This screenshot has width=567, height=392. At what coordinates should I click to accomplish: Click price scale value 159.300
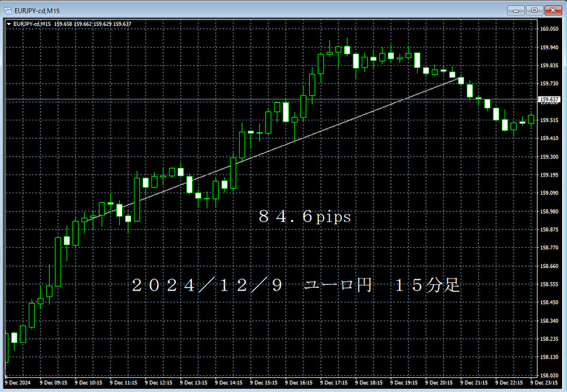(549, 157)
